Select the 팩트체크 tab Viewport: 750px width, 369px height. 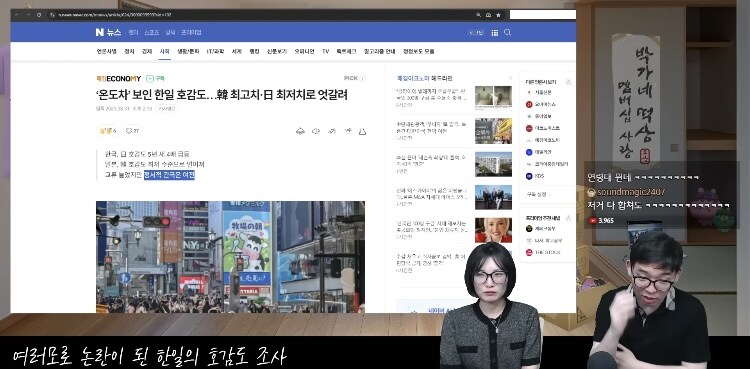pyautogui.click(x=346, y=51)
